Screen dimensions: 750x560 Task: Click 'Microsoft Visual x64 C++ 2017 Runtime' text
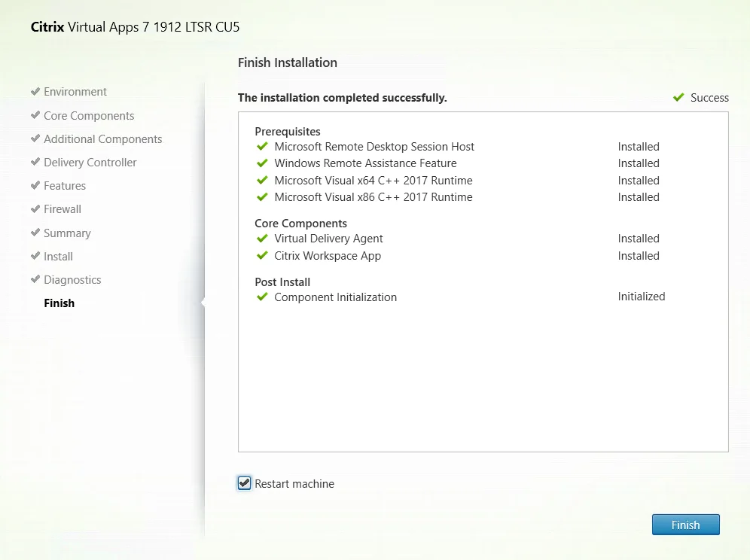click(x=373, y=181)
